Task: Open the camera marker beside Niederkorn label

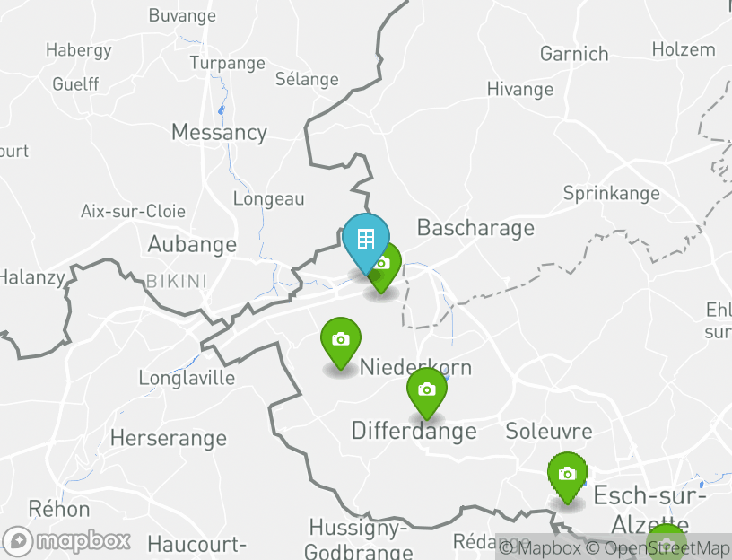Action: (x=341, y=344)
